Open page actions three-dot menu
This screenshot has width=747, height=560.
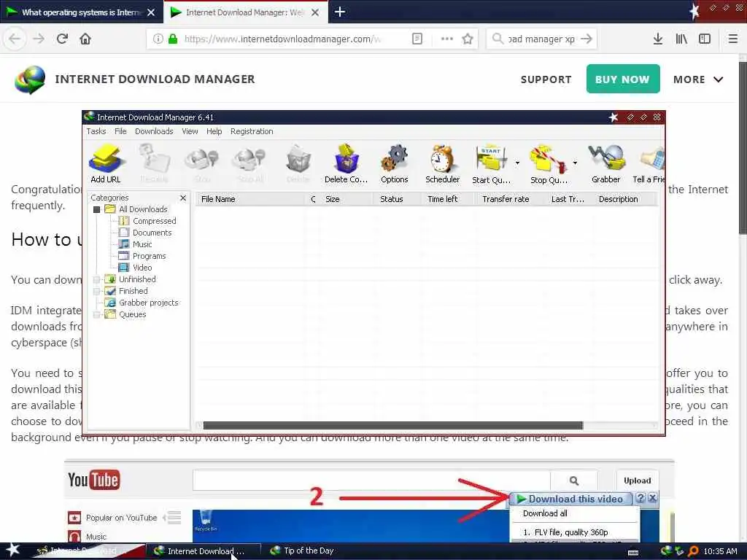point(447,39)
